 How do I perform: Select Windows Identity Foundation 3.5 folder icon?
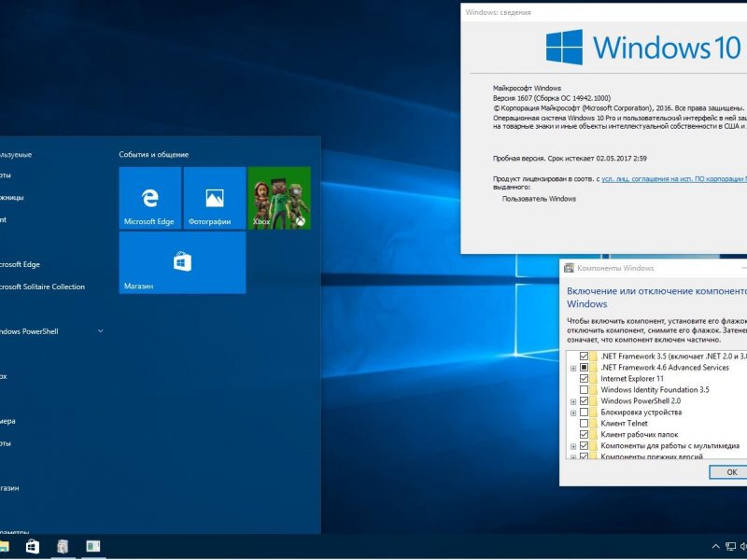pyautogui.click(x=594, y=389)
